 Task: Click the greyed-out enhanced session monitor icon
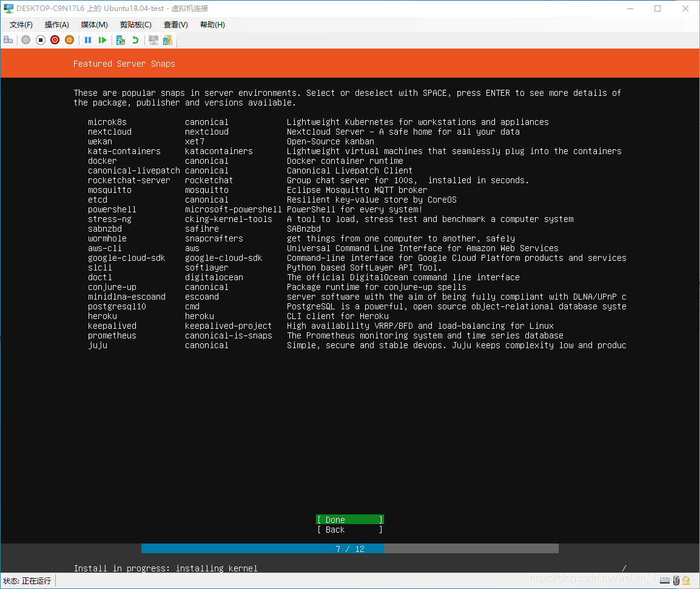pos(153,40)
